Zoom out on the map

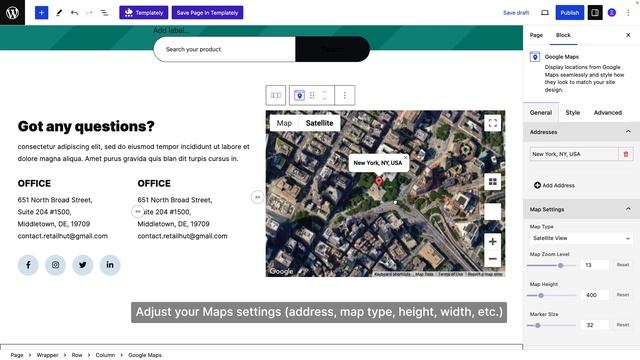click(x=493, y=259)
